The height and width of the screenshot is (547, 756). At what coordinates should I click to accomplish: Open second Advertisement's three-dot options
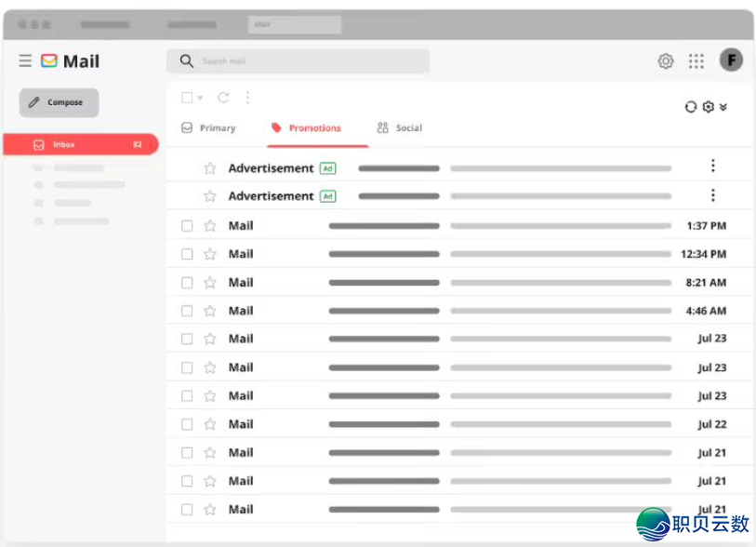point(712,195)
